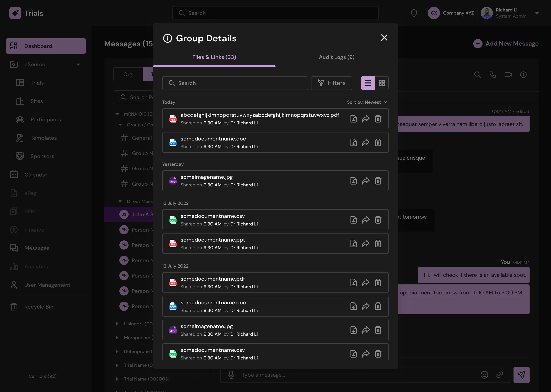551x392 pixels.
Task: Focus the Group Details search field
Action: (x=235, y=83)
